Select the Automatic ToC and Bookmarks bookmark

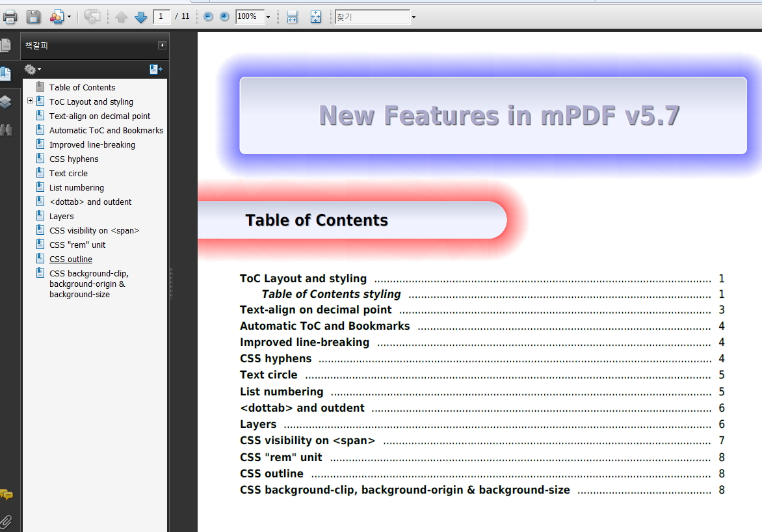point(106,130)
